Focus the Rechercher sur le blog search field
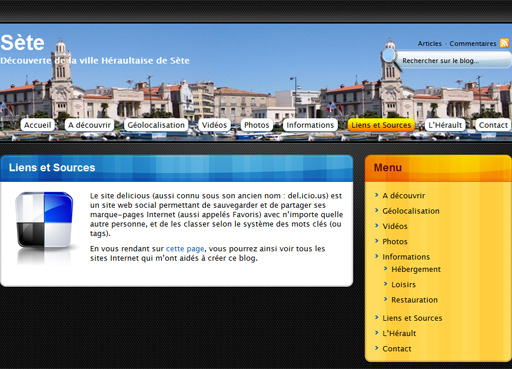The height and width of the screenshot is (369, 512). pyautogui.click(x=453, y=60)
